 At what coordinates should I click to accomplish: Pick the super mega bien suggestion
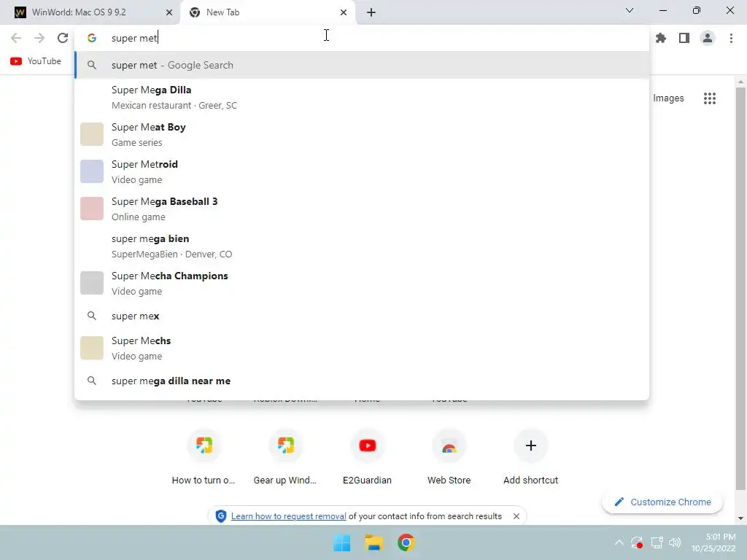[362, 246]
